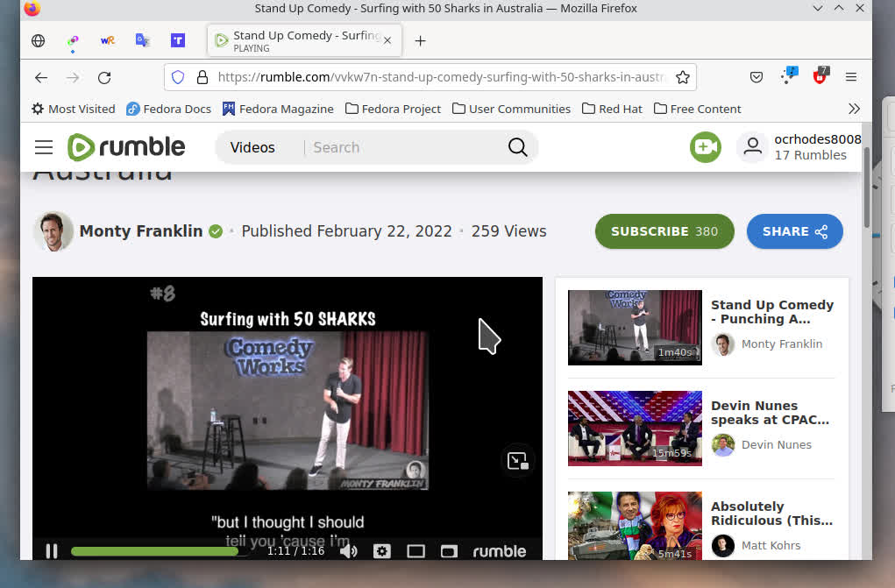Toggle theater mode in video player

click(x=416, y=551)
